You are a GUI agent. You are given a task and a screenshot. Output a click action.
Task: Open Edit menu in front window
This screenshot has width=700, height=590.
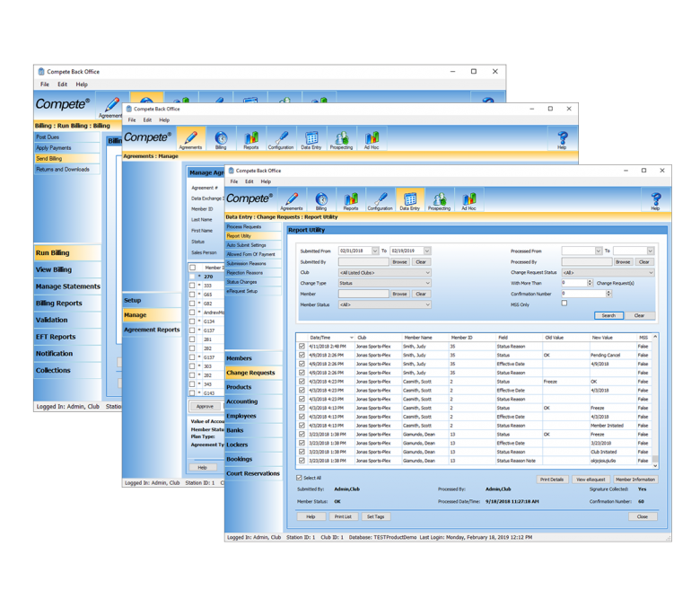coord(249,181)
